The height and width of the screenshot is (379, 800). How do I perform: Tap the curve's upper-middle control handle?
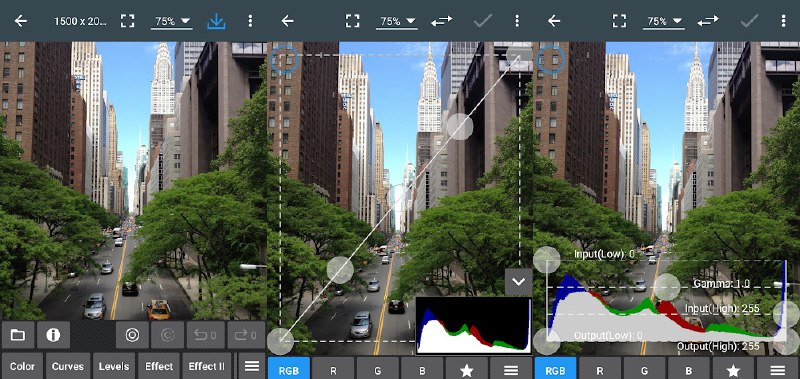(460, 126)
